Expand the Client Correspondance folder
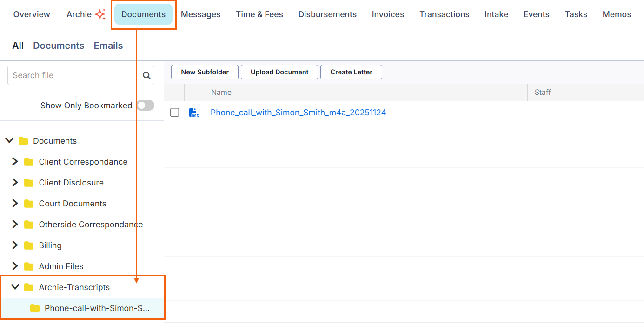644x331 pixels. pos(15,162)
